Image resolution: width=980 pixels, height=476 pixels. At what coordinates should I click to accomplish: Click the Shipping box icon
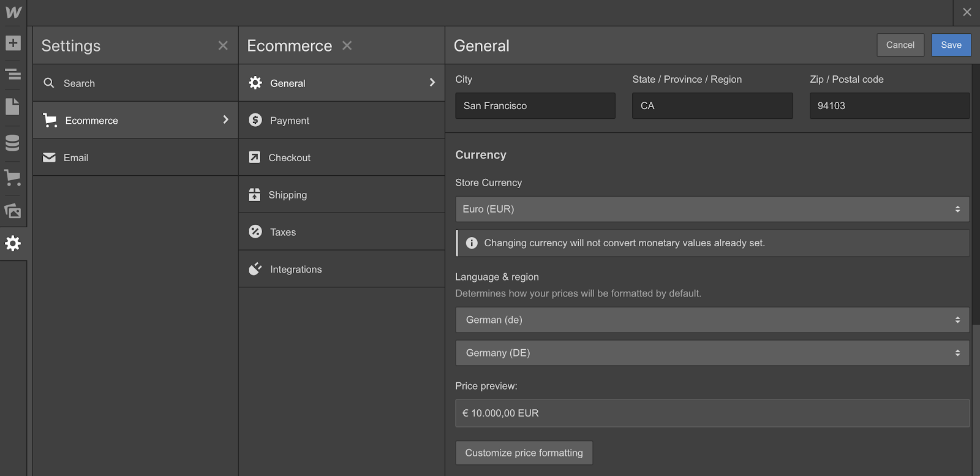point(254,195)
